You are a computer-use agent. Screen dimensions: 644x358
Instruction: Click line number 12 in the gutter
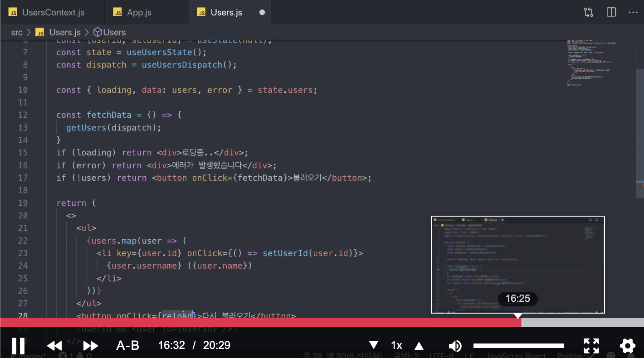(23, 115)
